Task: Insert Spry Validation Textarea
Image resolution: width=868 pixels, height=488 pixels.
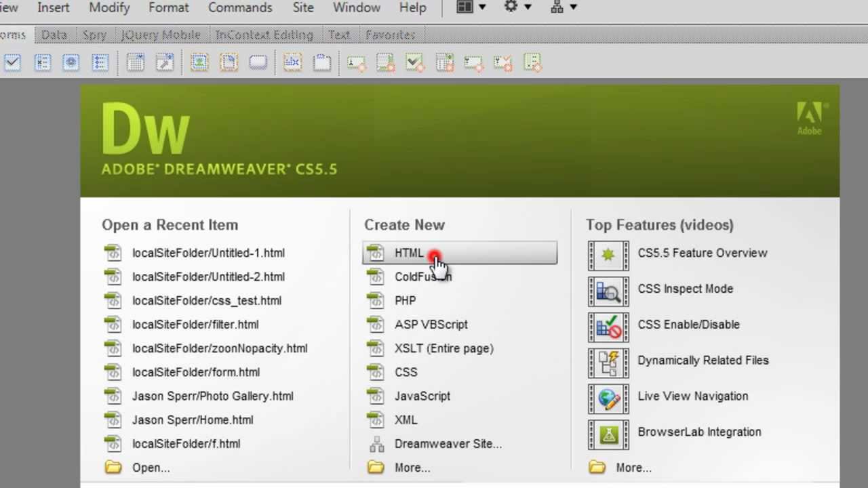Action: [x=386, y=63]
